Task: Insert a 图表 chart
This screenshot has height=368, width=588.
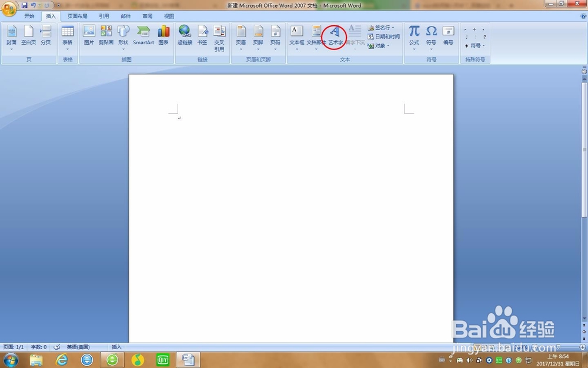Action: (x=163, y=36)
